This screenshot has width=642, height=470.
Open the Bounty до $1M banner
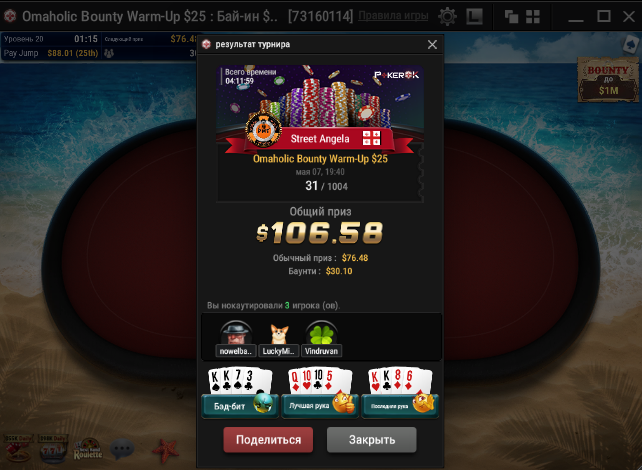(608, 79)
